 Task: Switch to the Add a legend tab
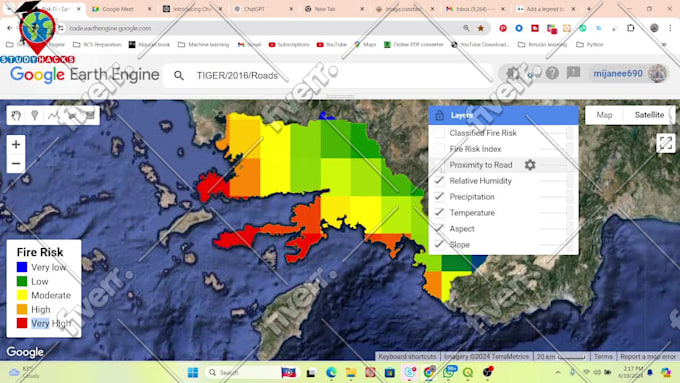(546, 9)
